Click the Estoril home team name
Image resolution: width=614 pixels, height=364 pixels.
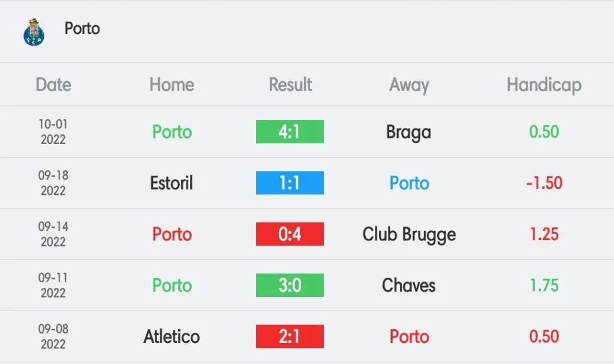point(171,183)
